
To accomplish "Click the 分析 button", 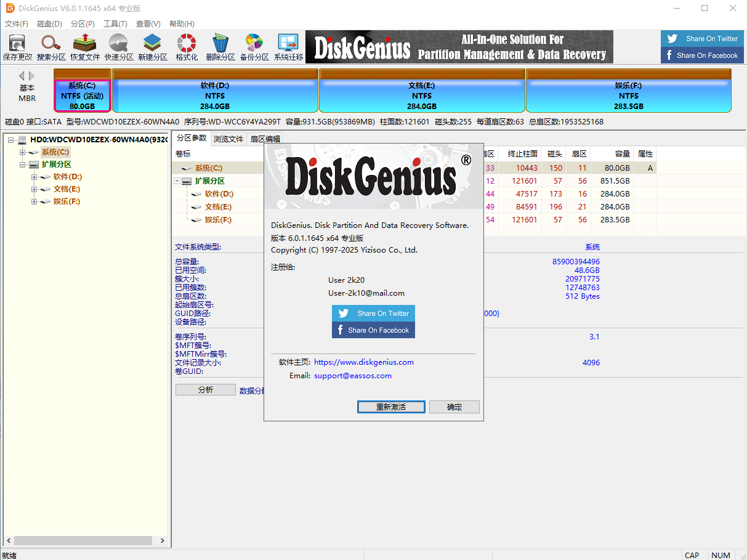I will point(206,389).
